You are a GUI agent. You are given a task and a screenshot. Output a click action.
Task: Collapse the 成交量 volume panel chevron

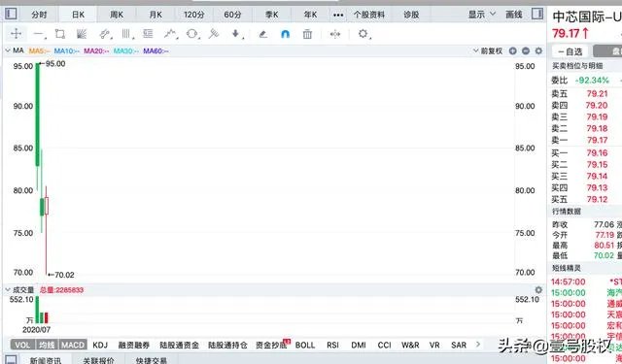pos(8,290)
